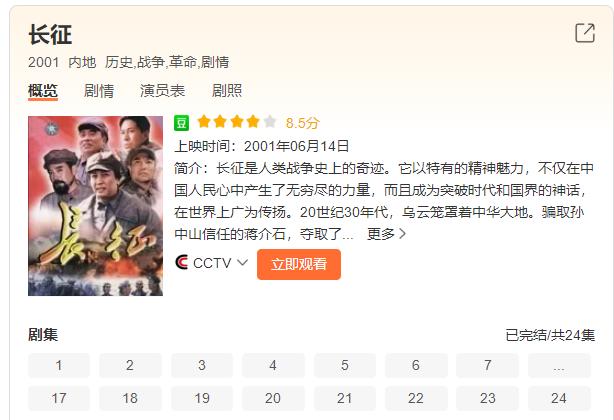Select episode 20
Screen dimensions: 614x420
tap(273, 398)
